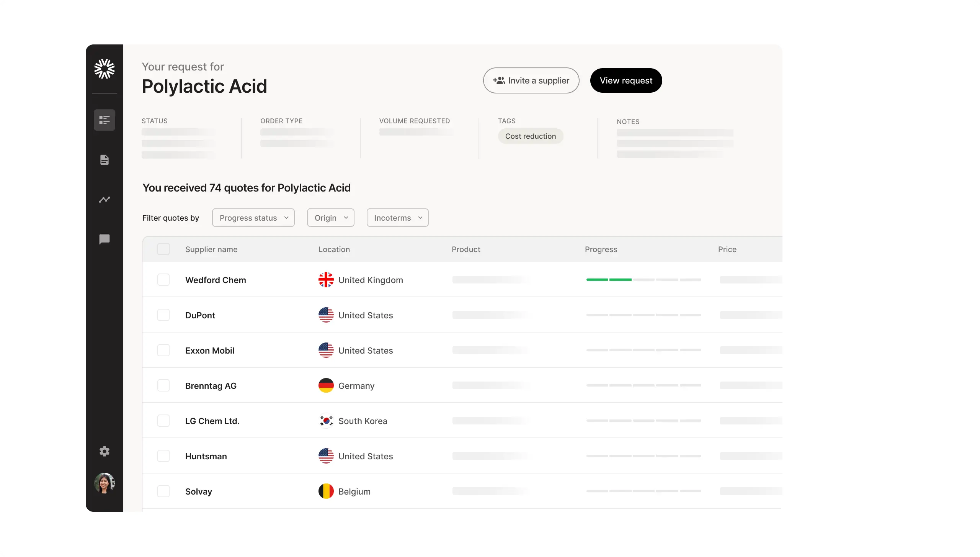Click the Cost reduction tag

tap(530, 136)
